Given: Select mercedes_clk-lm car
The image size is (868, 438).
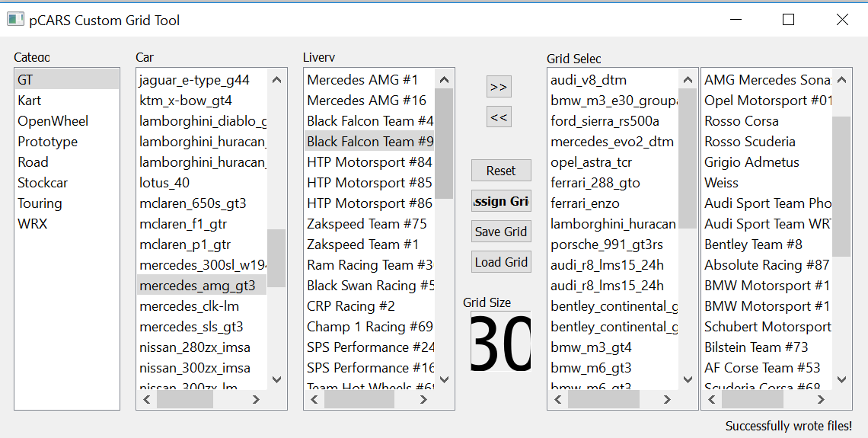Looking at the screenshot, I should [202, 306].
